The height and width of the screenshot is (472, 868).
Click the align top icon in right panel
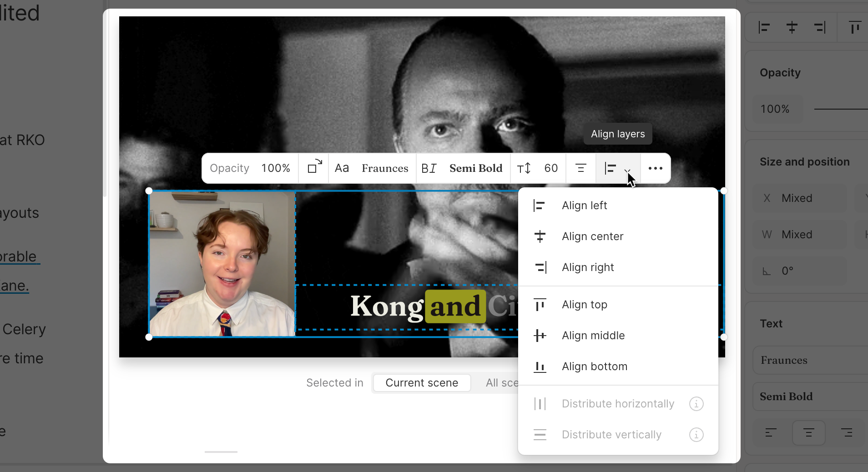(x=855, y=28)
